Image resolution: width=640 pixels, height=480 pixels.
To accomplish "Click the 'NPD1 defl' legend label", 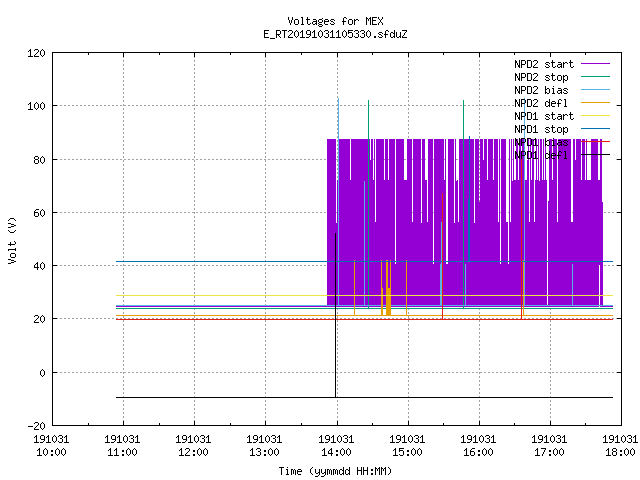I will pyautogui.click(x=541, y=155).
